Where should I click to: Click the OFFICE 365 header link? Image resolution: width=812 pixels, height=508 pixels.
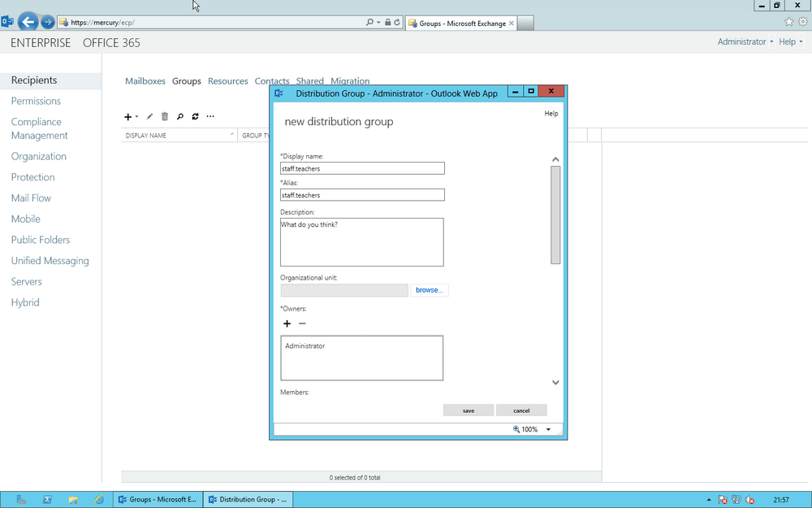click(111, 43)
